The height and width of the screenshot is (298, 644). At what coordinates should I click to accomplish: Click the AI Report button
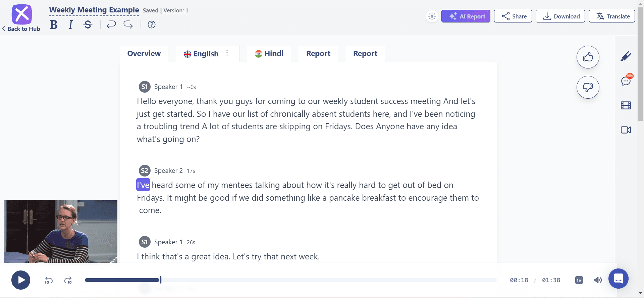(x=466, y=16)
